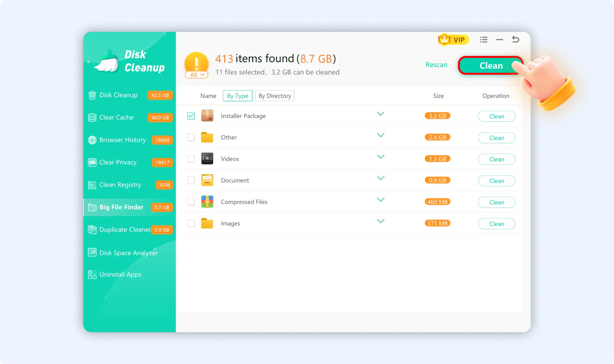Expand the Other category row

380,135
